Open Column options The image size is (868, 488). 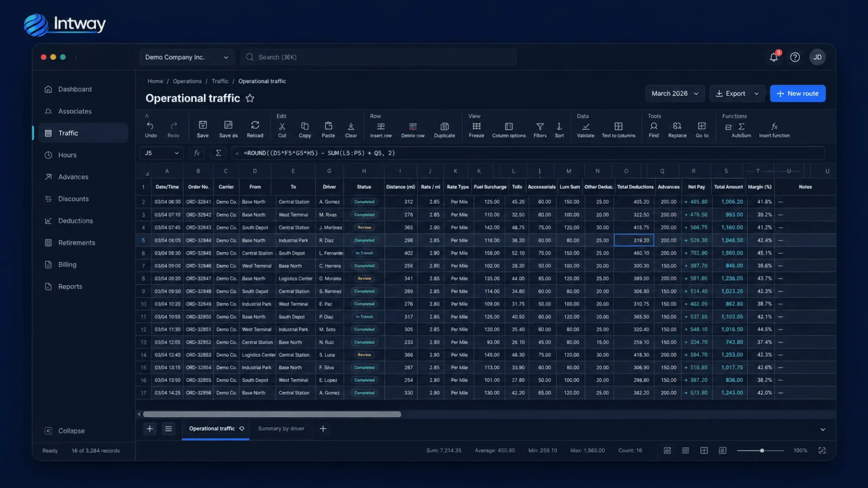tap(509, 126)
